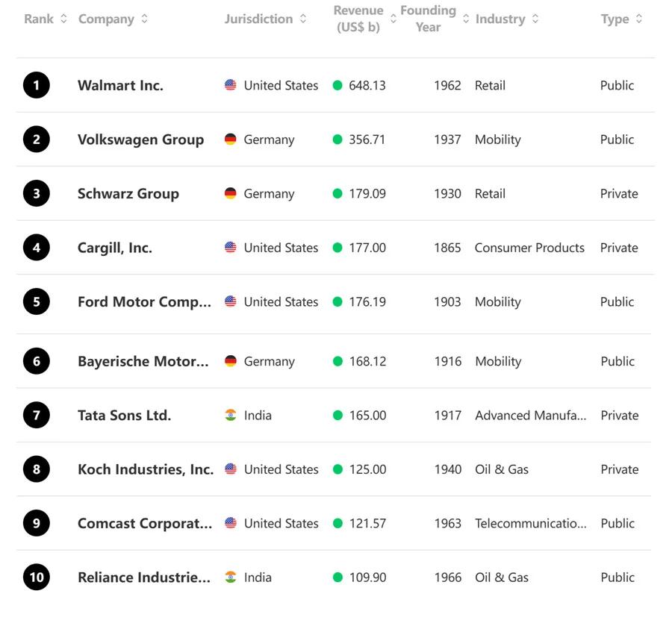Click the Germany flag beside Volkswagen Group
672x623 pixels.
point(231,140)
